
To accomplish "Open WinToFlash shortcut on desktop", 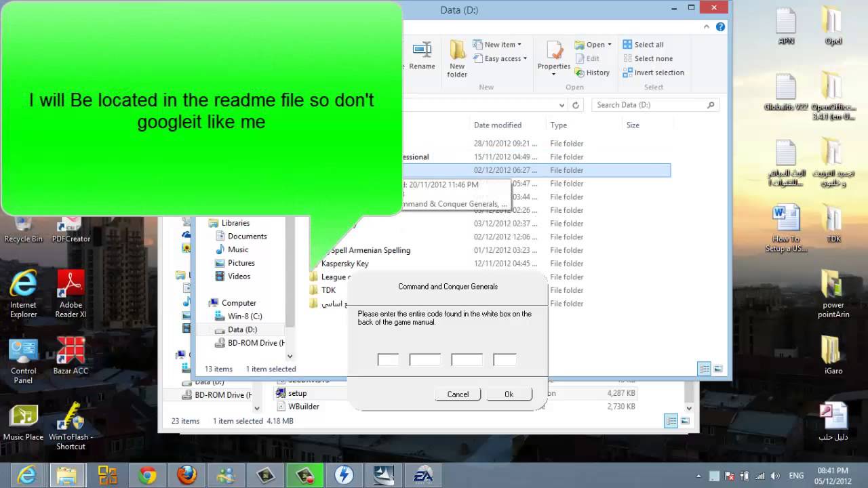I will pyautogui.click(x=71, y=427).
